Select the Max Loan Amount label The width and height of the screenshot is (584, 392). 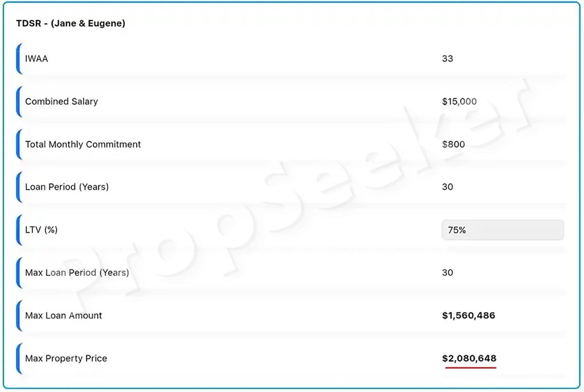pos(64,316)
